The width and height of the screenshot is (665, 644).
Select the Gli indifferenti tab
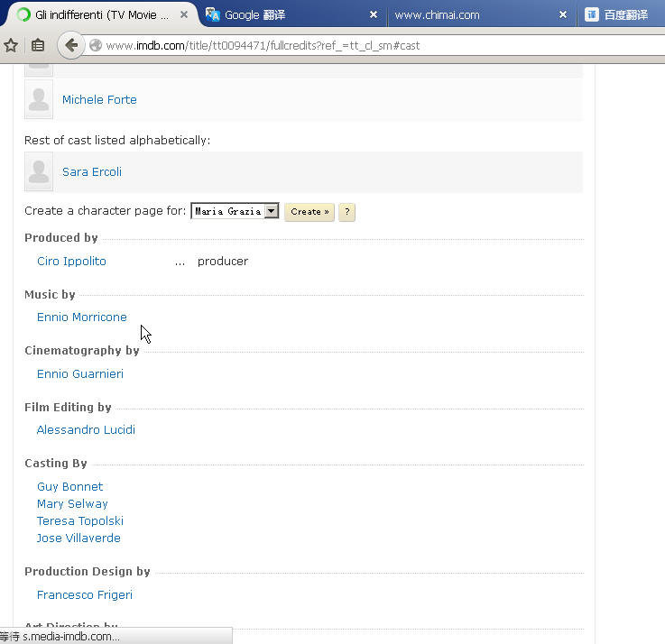click(100, 14)
